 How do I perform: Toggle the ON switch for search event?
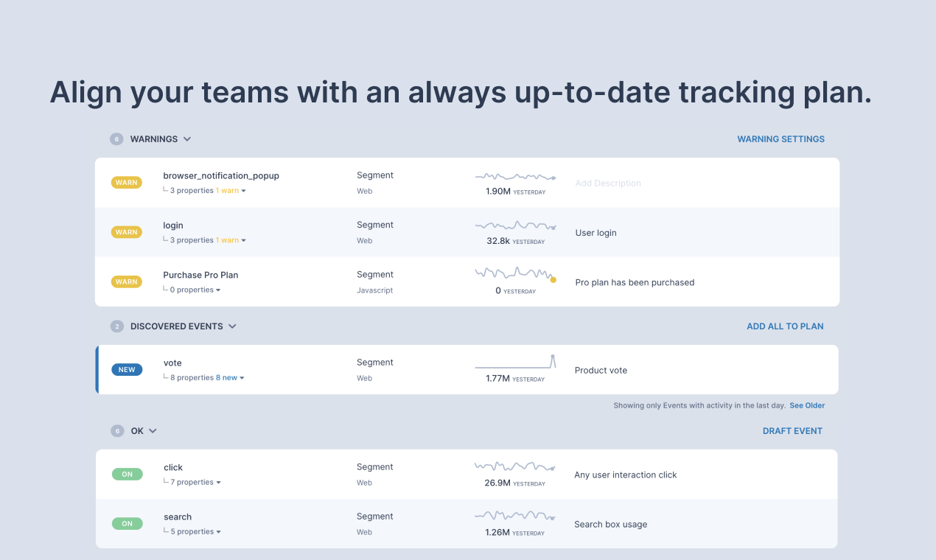(127, 523)
